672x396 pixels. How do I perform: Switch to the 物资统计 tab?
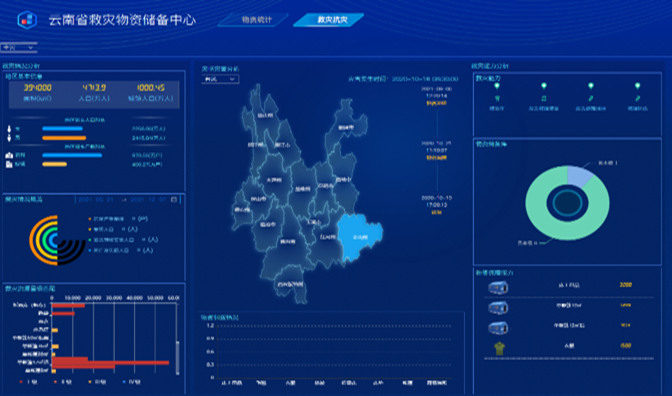tap(256, 20)
